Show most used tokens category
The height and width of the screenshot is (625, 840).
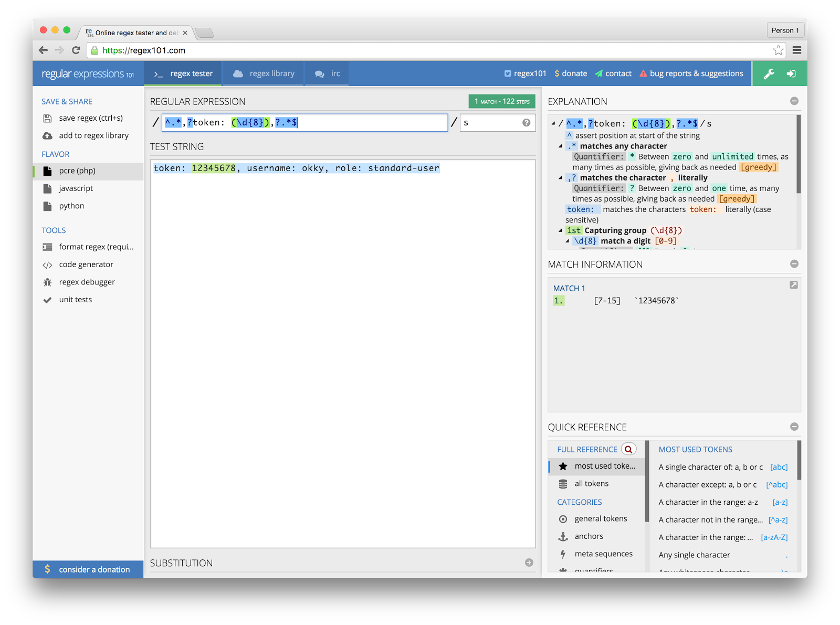(x=597, y=466)
